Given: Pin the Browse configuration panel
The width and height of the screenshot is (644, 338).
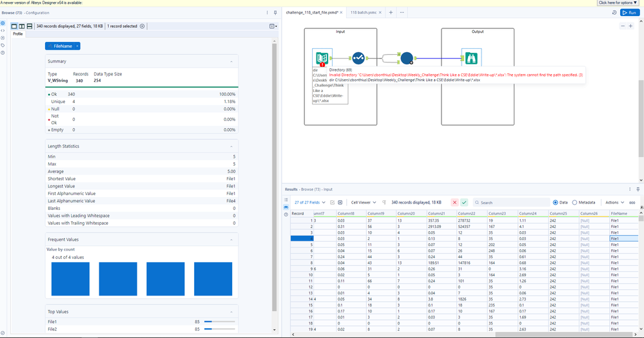Looking at the screenshot, I should click(276, 12).
